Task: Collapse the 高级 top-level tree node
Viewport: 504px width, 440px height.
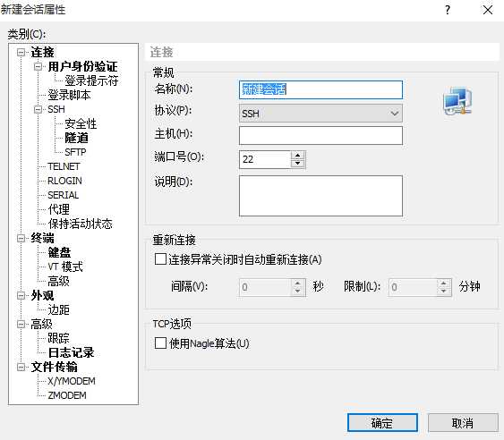Action: [21, 324]
